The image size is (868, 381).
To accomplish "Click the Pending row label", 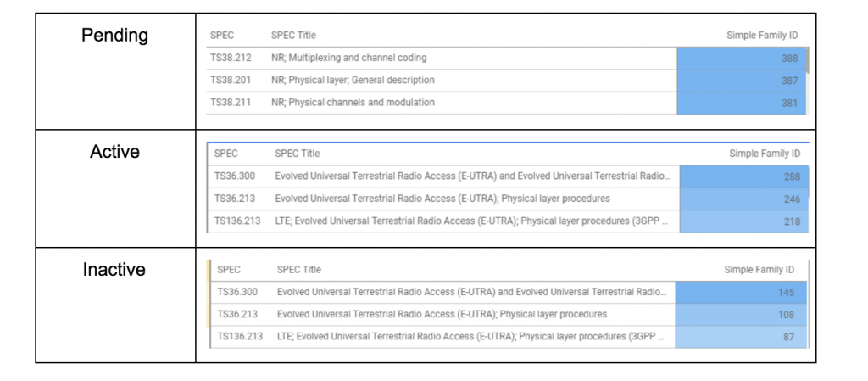I will (x=114, y=36).
